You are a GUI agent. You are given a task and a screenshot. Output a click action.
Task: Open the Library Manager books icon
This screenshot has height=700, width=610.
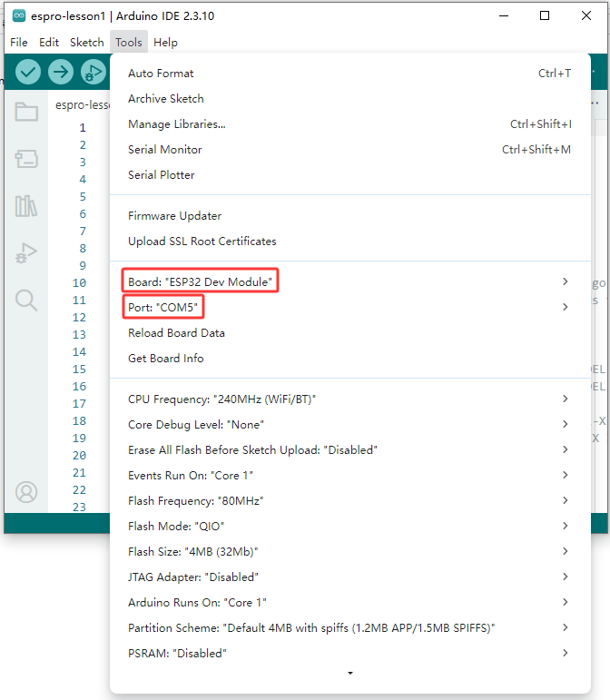(26, 206)
